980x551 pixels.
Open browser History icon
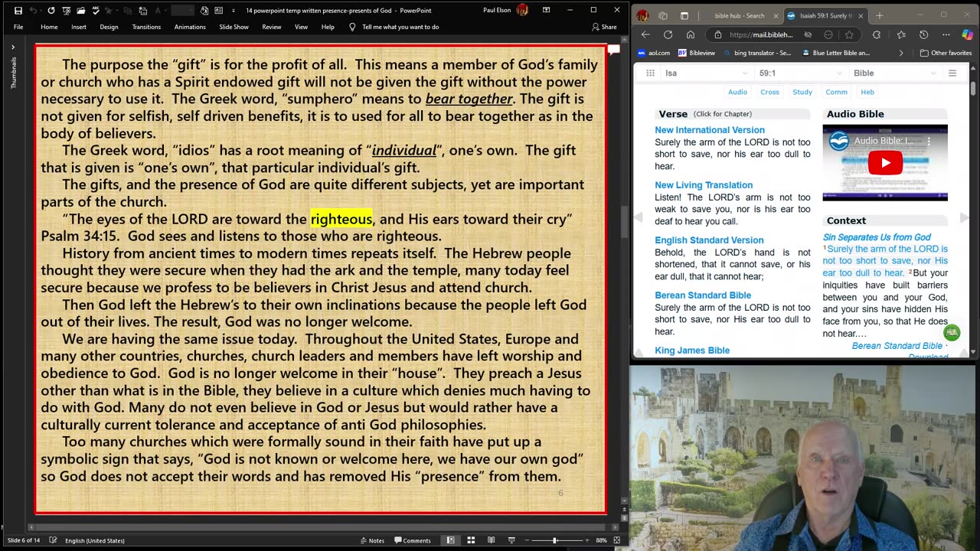tap(923, 34)
